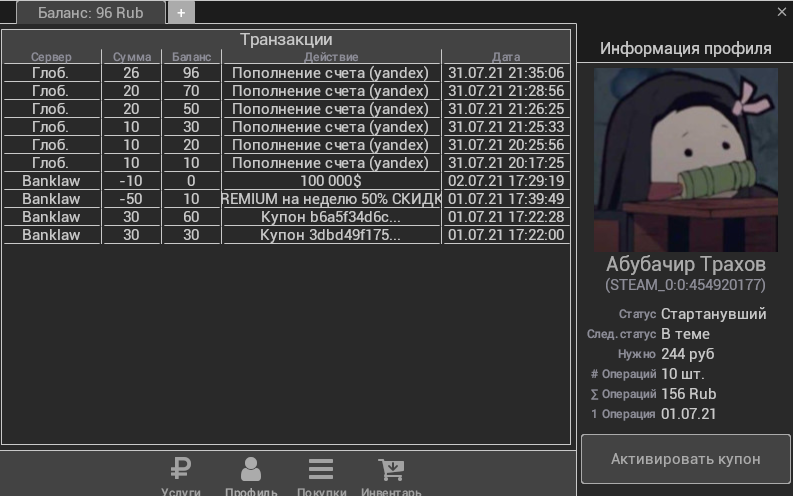Open the Инвентарь cart icon
The image size is (793, 496).
coord(391,470)
